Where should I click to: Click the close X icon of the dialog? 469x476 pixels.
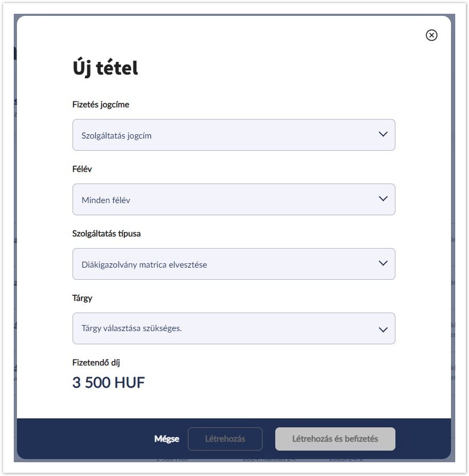[x=432, y=35]
